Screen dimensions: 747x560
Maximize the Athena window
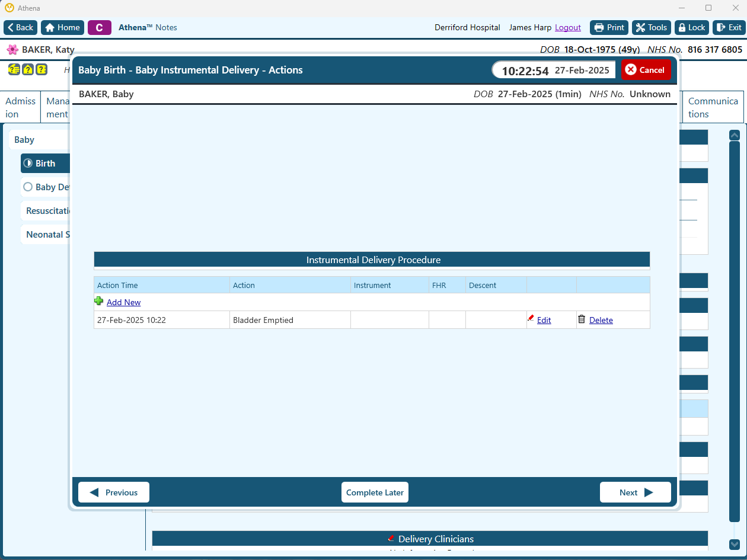coord(708,8)
